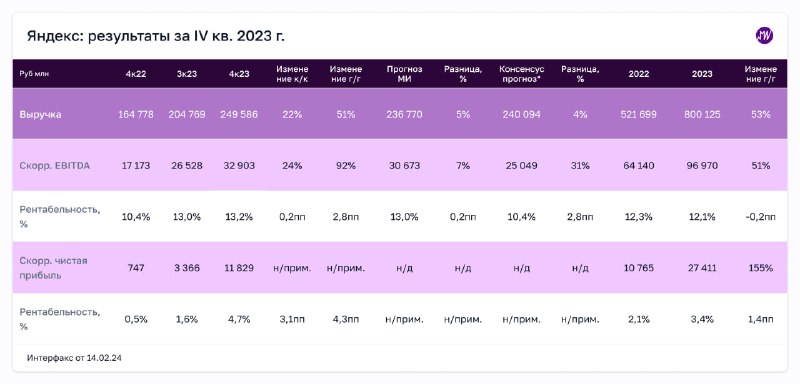This screenshot has height=384, width=800.
Task: Select the 3к23 column header
Action: [187, 74]
